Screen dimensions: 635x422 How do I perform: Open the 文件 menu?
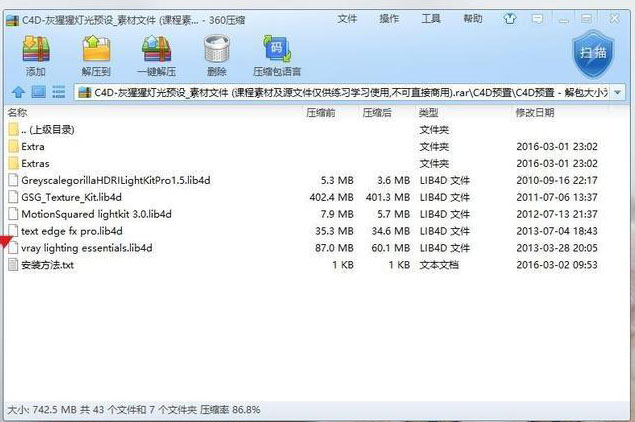point(347,19)
